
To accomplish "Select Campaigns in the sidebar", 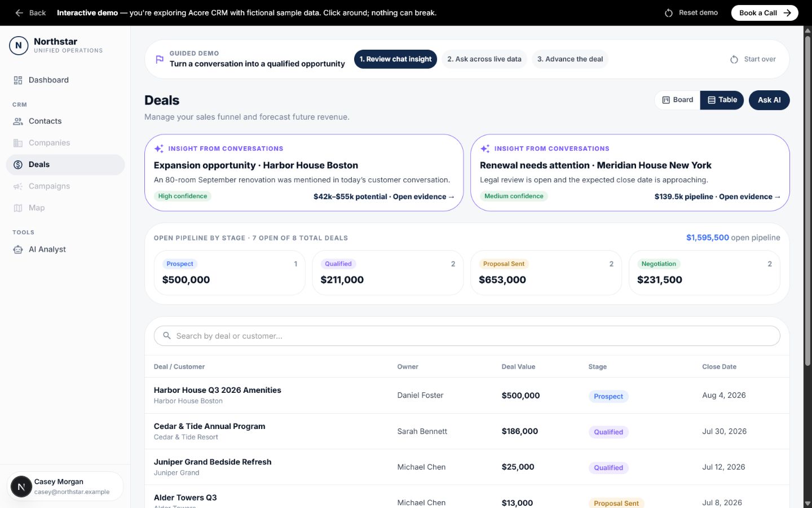I will (65, 186).
